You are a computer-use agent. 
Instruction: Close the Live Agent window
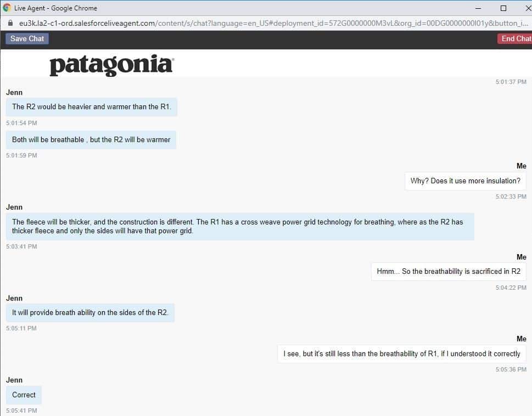point(528,8)
